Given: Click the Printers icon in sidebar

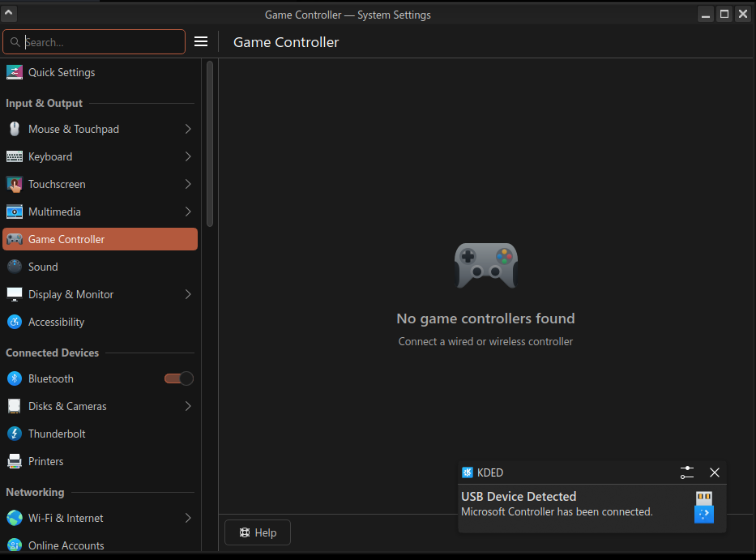Looking at the screenshot, I should click(15, 461).
